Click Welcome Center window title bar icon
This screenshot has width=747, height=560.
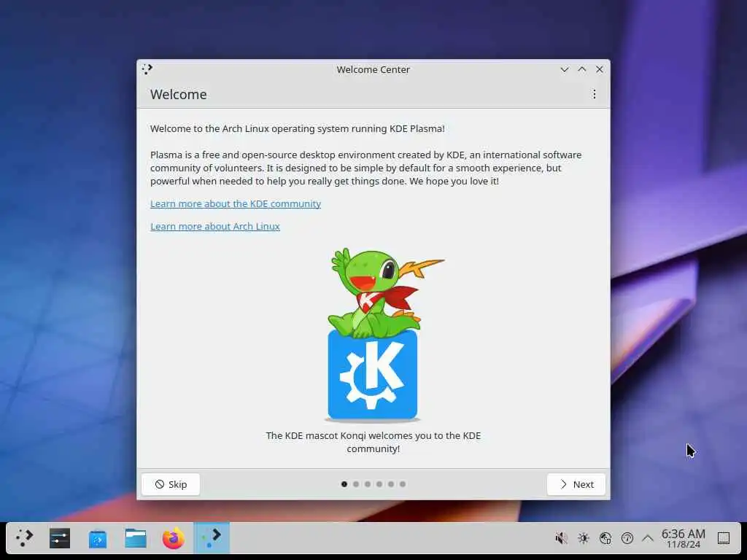tap(147, 69)
